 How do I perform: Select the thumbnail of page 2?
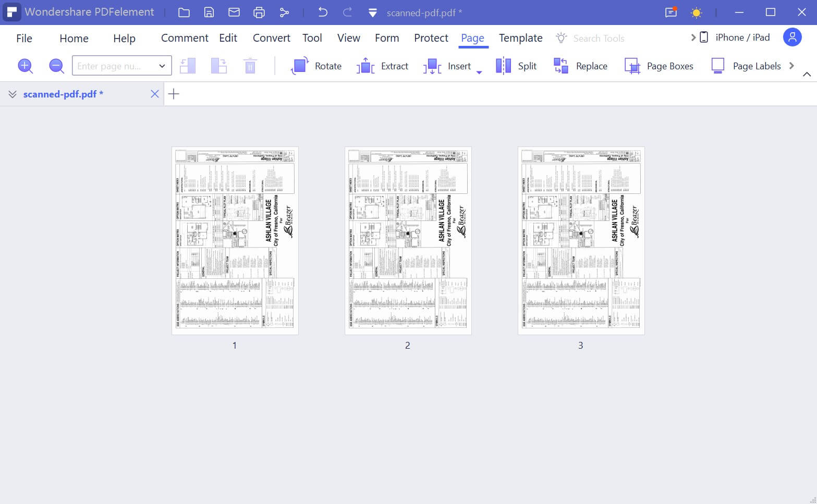pyautogui.click(x=407, y=240)
